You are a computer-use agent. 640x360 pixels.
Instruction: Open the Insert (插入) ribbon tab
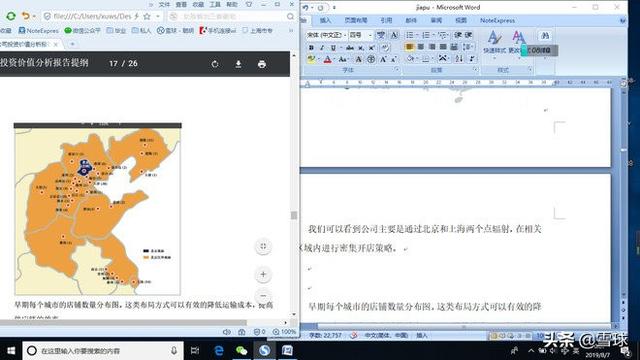pos(325,20)
